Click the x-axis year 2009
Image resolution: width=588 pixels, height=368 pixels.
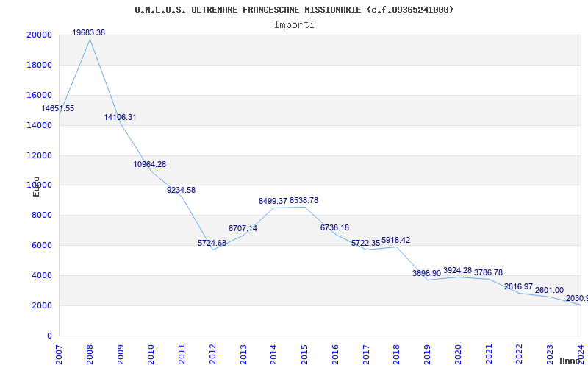pyautogui.click(x=121, y=354)
